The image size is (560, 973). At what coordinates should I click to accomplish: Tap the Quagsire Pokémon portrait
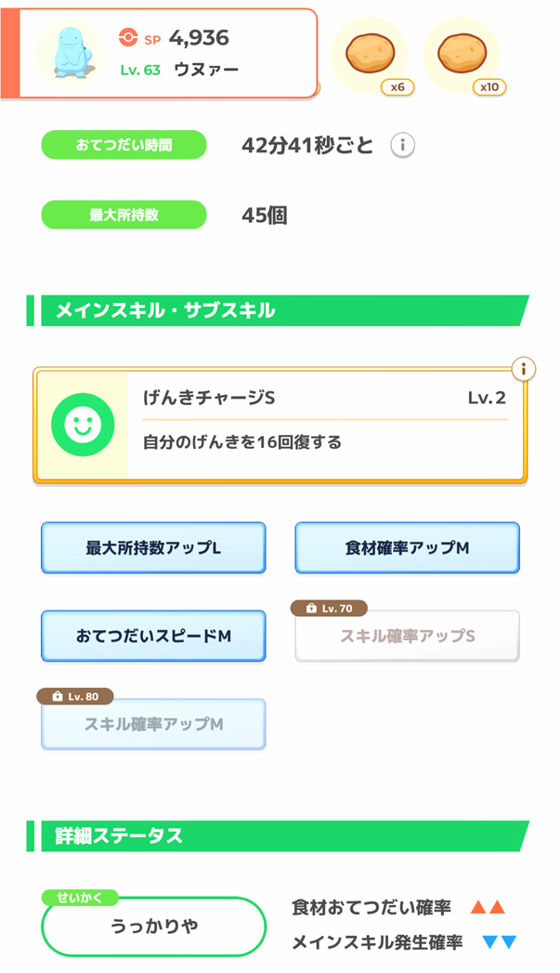point(69,53)
